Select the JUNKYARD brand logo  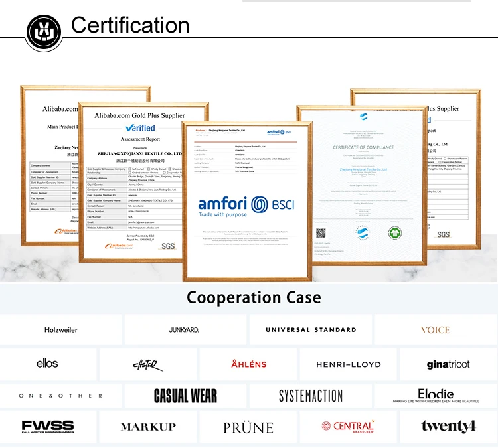pos(184,330)
